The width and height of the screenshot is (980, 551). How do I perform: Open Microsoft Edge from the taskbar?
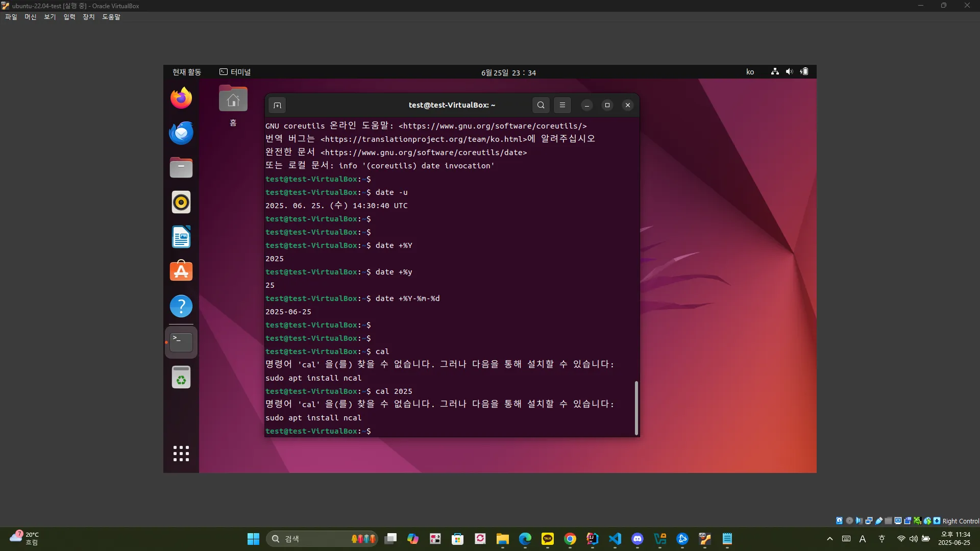(x=525, y=539)
